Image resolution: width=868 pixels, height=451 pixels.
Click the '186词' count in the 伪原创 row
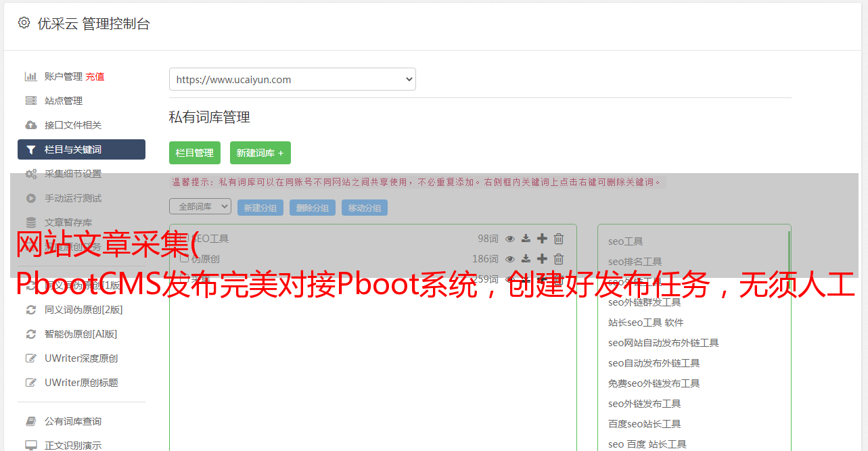[485, 259]
